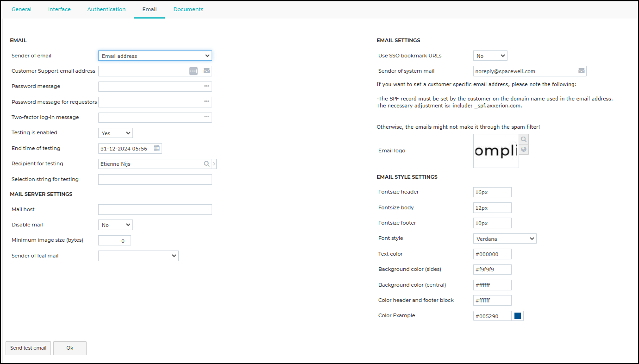Open the Use SSO bookmark URLs dropdown
This screenshot has height=364, width=639.
pos(490,56)
